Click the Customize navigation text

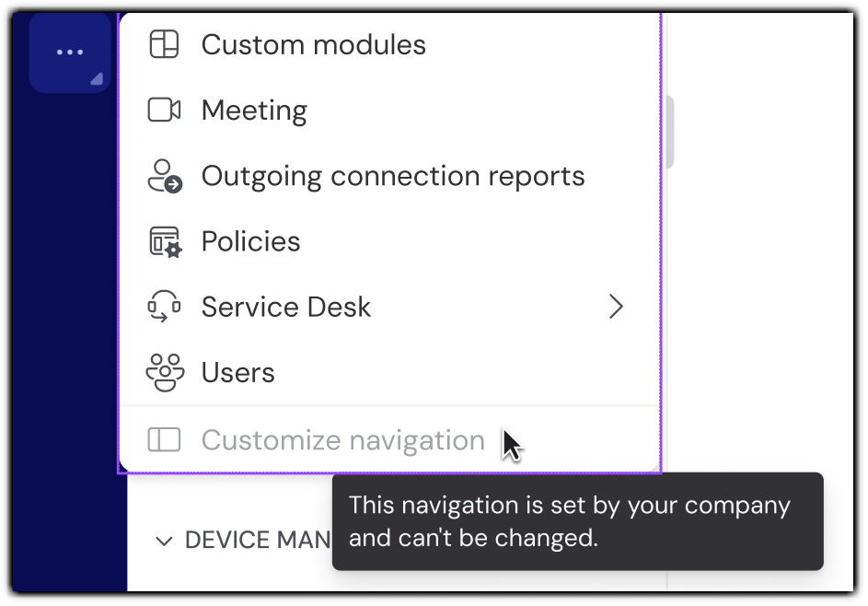[342, 440]
